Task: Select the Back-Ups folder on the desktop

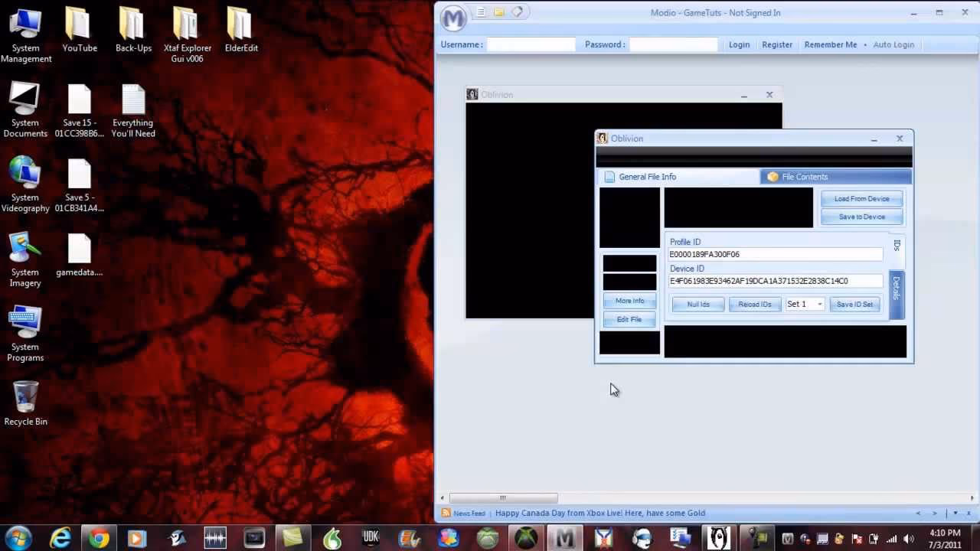Action: (133, 31)
